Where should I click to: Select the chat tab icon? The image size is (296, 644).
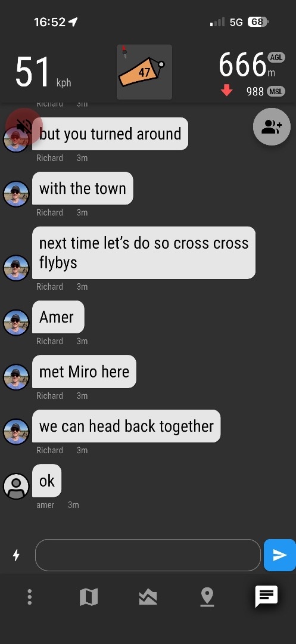pos(266,596)
